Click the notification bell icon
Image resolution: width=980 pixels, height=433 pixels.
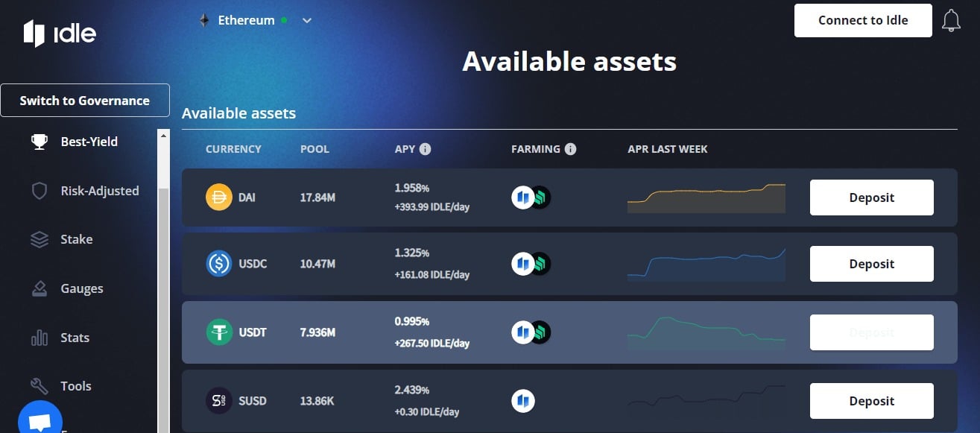coord(951,21)
